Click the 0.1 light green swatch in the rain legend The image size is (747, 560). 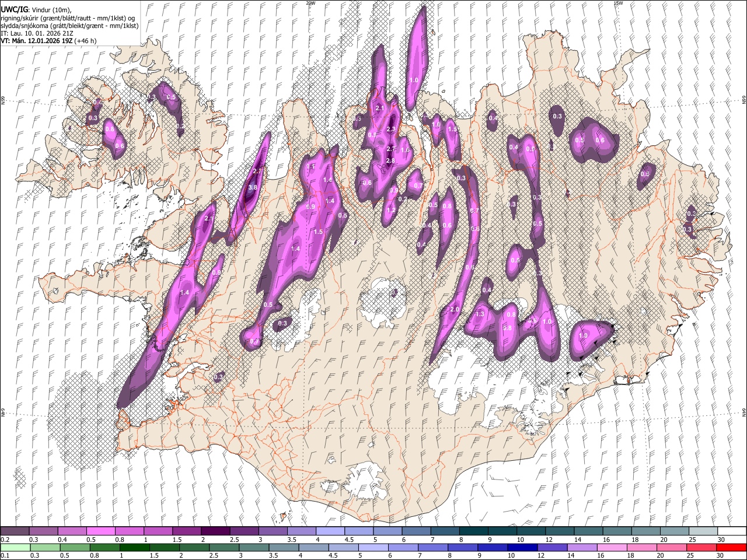[x=15, y=547]
